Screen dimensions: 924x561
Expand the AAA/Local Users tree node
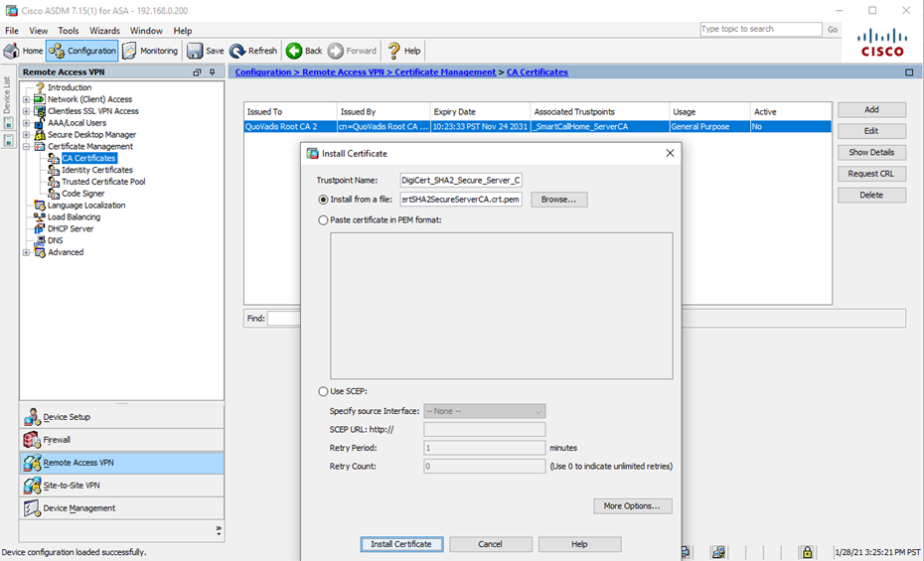click(x=26, y=123)
